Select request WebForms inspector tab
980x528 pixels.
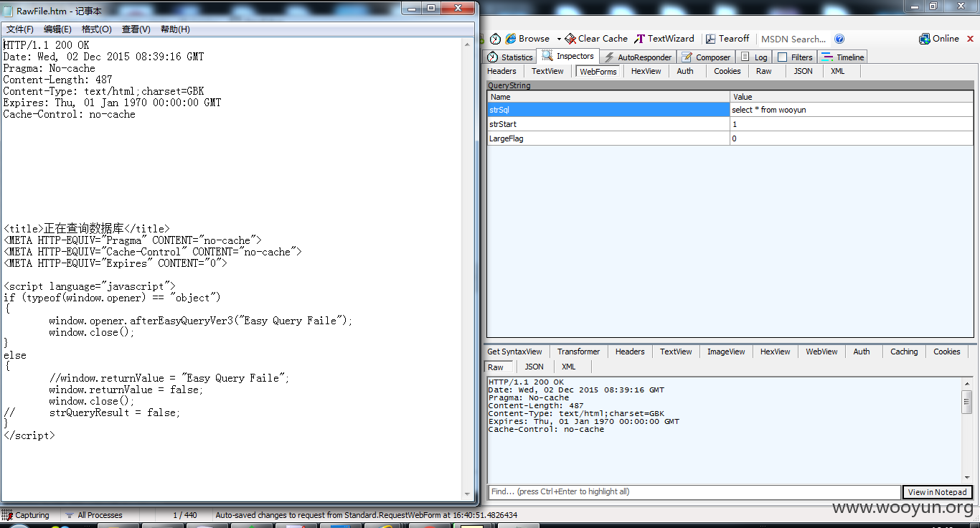(598, 72)
